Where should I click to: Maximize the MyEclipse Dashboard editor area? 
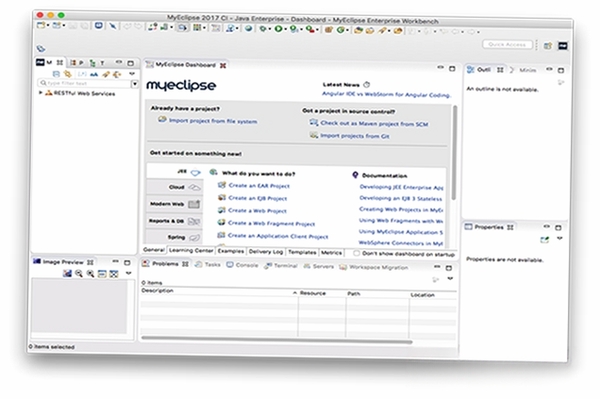452,68
